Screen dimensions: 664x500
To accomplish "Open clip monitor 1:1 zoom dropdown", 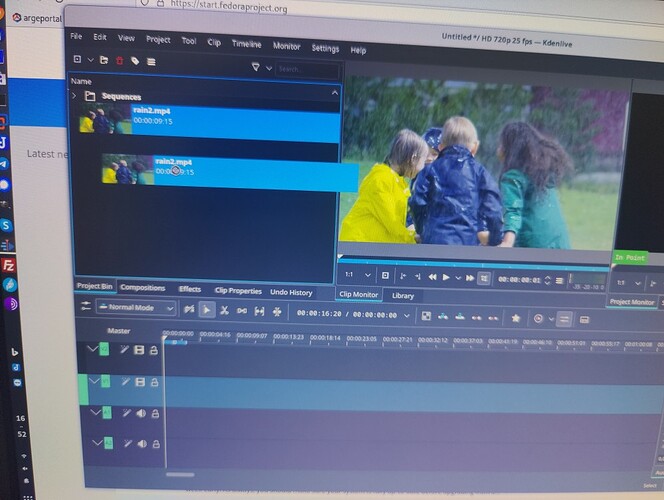I will click(x=357, y=275).
